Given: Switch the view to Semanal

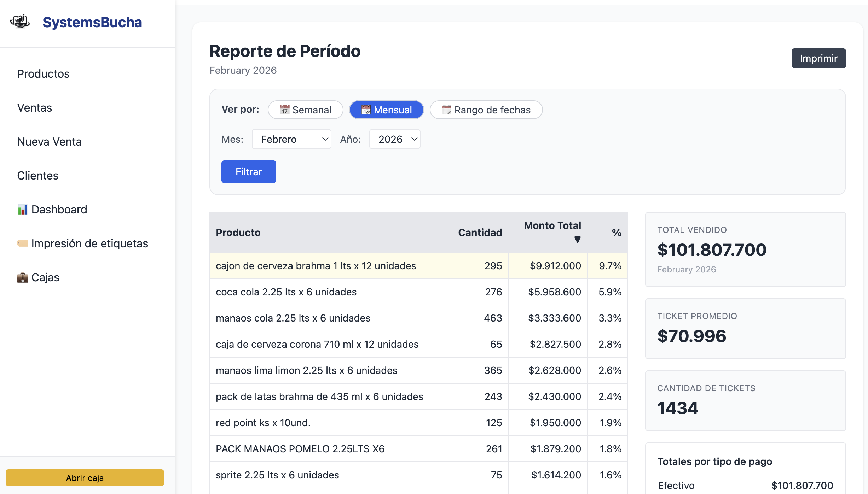Looking at the screenshot, I should tap(305, 110).
